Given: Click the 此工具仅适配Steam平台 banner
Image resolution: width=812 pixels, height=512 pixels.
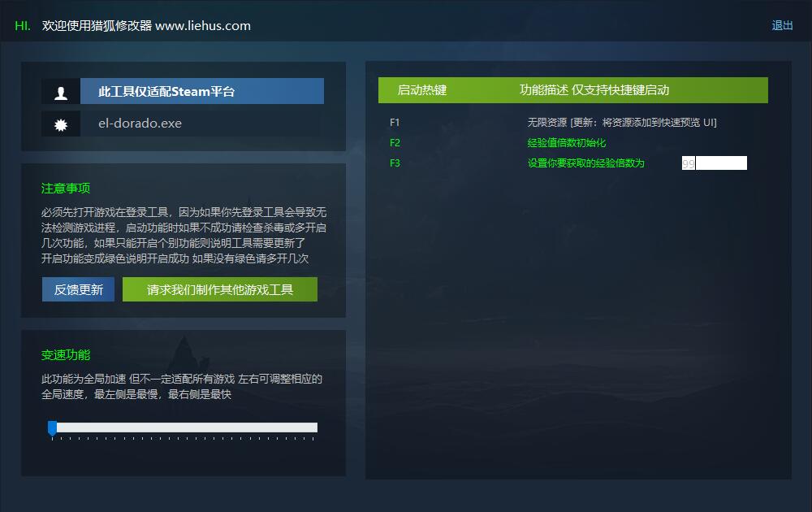Looking at the screenshot, I should (x=202, y=91).
